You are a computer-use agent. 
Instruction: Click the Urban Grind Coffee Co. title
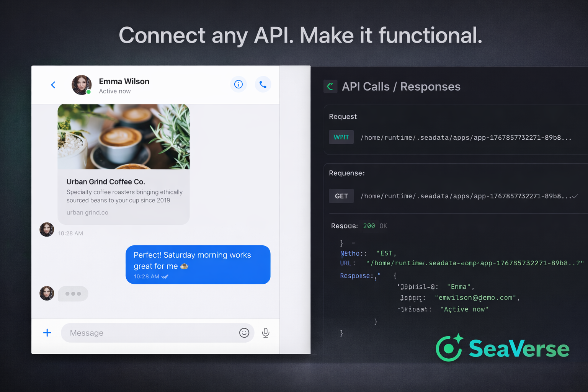(106, 181)
